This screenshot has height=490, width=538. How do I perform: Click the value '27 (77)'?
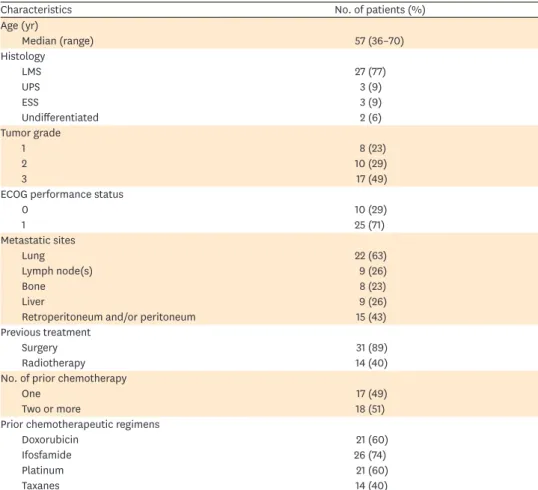coord(370,71)
